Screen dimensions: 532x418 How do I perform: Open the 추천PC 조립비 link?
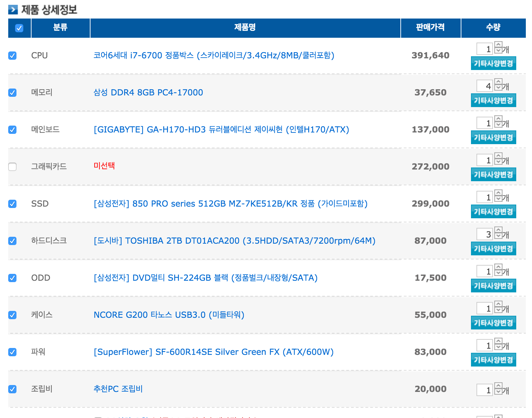click(x=118, y=389)
